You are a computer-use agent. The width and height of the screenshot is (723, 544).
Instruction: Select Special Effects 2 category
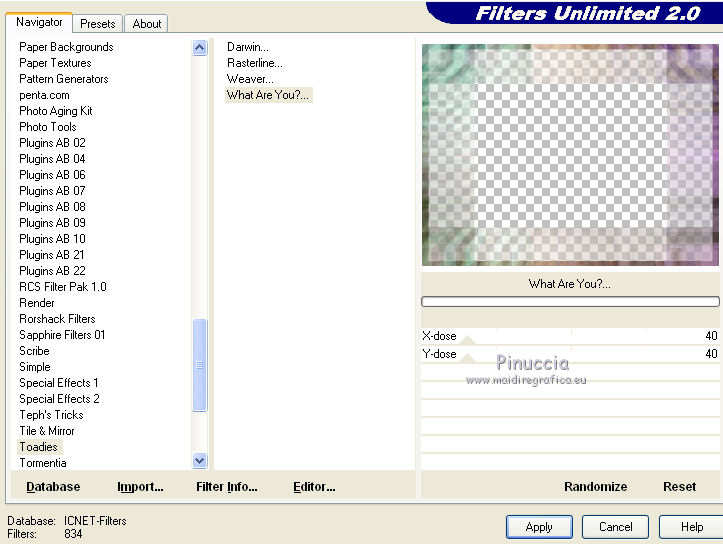coord(59,399)
